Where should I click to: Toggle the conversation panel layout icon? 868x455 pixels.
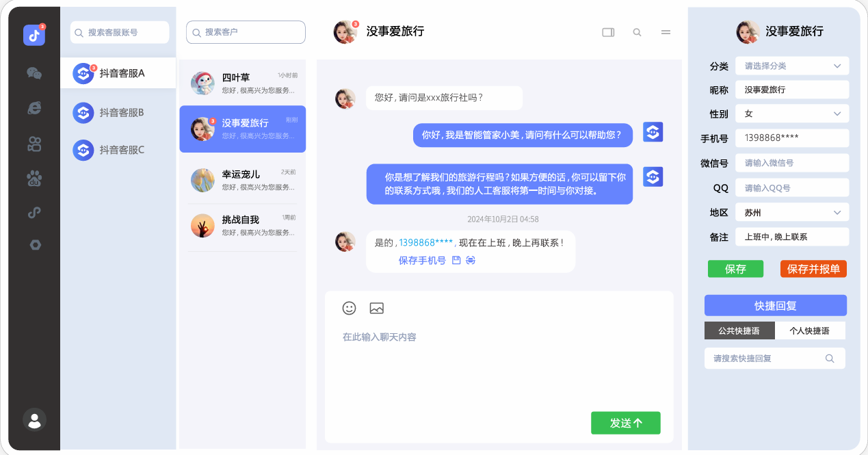coord(607,32)
